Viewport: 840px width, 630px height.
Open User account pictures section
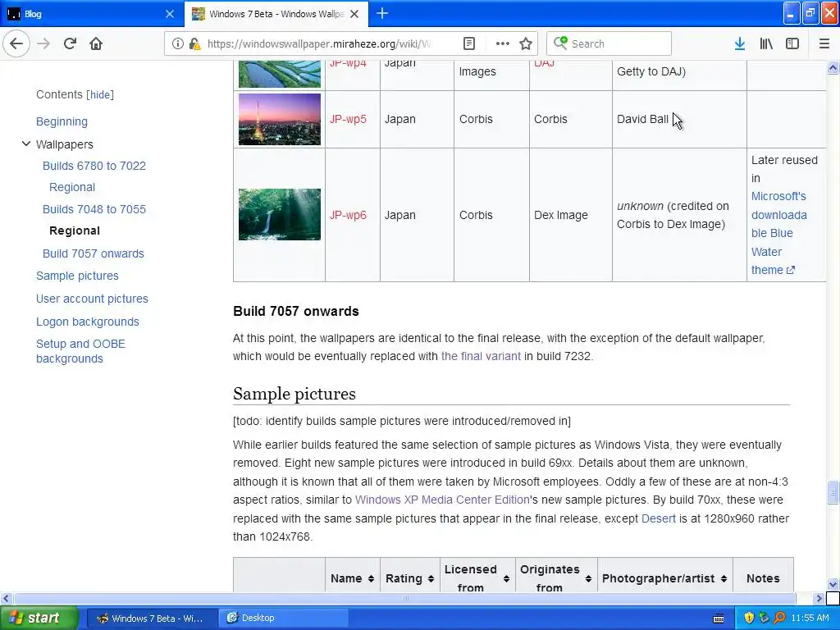point(92,299)
